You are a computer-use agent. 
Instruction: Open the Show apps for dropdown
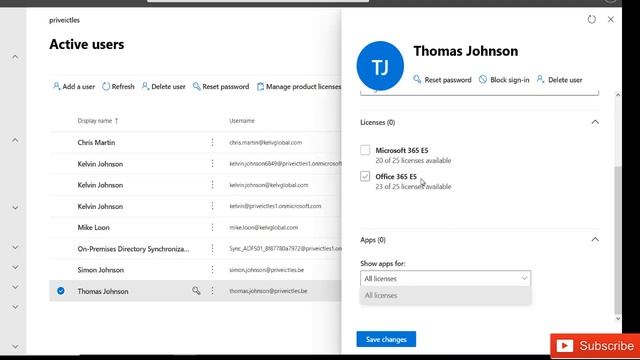coord(445,278)
